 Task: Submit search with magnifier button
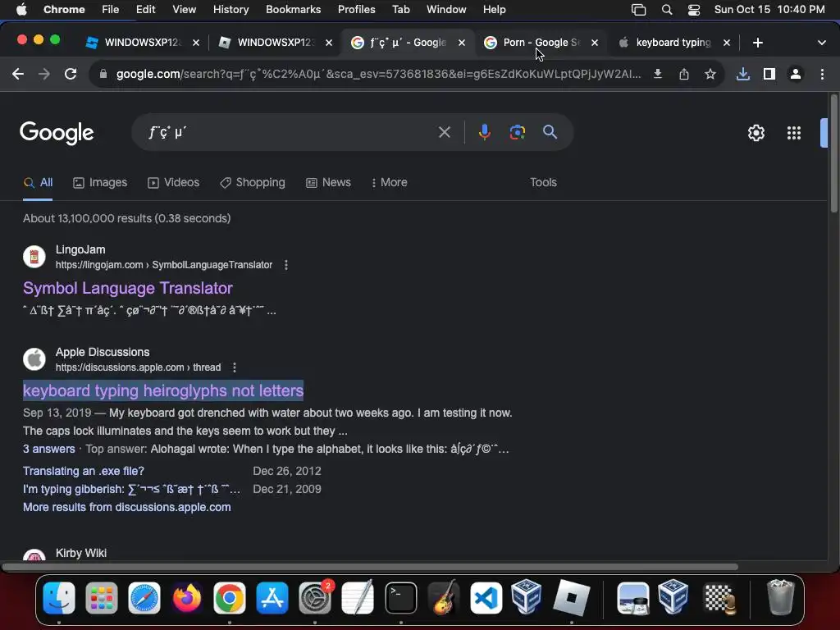[x=550, y=132]
